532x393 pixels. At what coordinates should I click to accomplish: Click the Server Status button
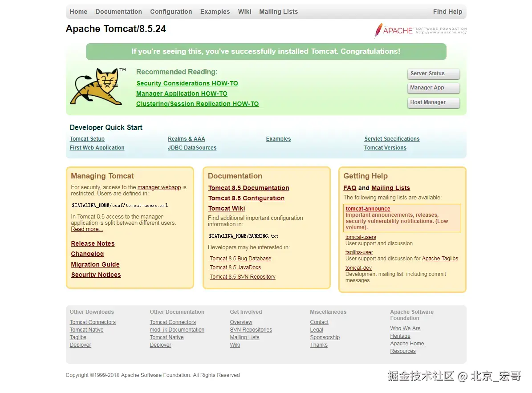point(434,73)
